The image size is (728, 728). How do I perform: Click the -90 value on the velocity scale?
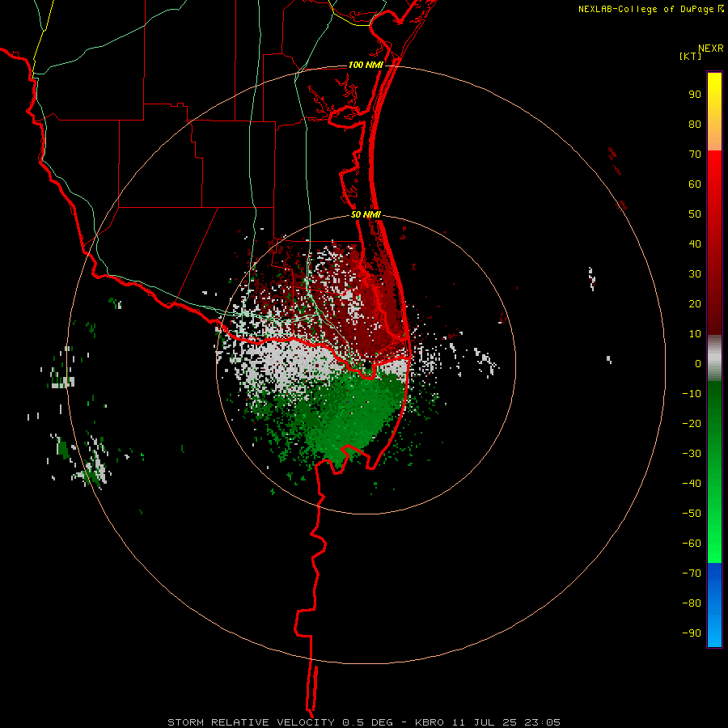point(692,633)
